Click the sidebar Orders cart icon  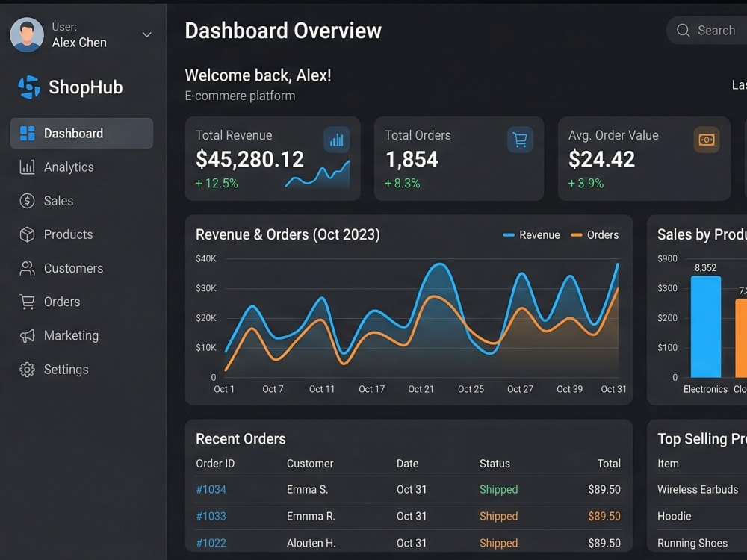click(27, 302)
